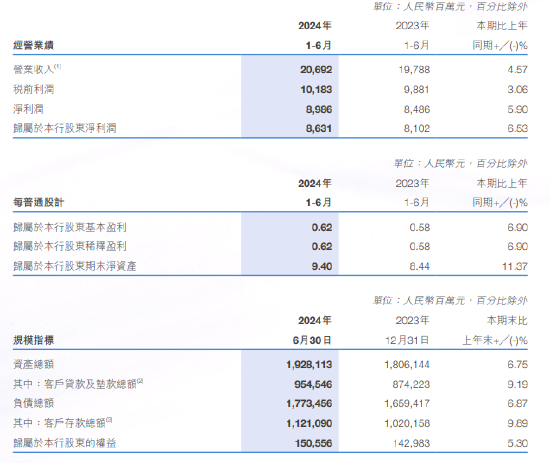550x463 pixels.
Task: Select the 歸屬於本行股東期末淨資產 label
Action: point(75,266)
